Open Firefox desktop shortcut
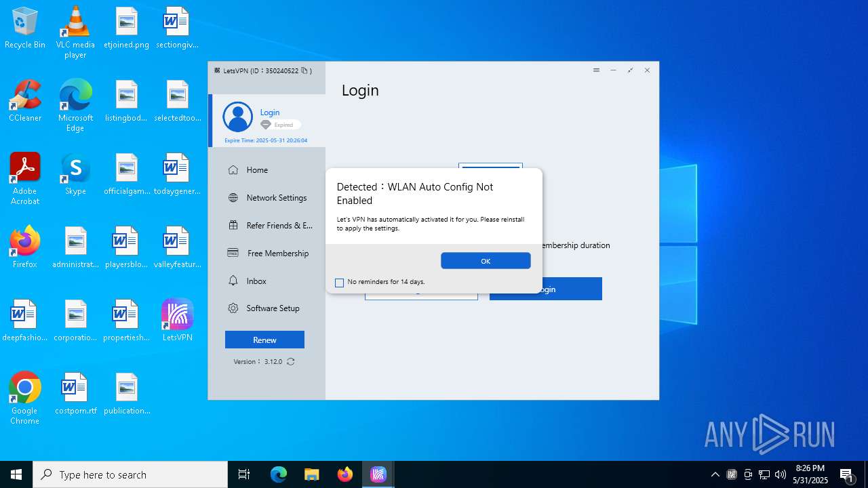868x488 pixels. click(25, 247)
